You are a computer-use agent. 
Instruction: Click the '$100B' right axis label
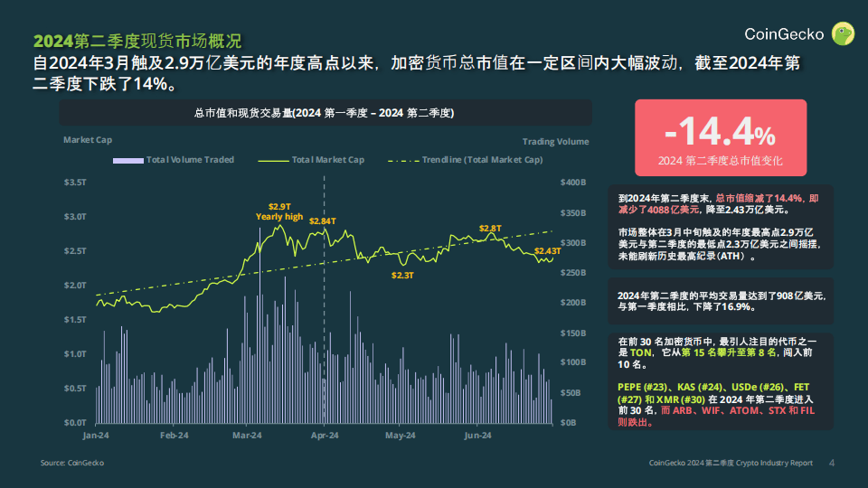point(573,362)
